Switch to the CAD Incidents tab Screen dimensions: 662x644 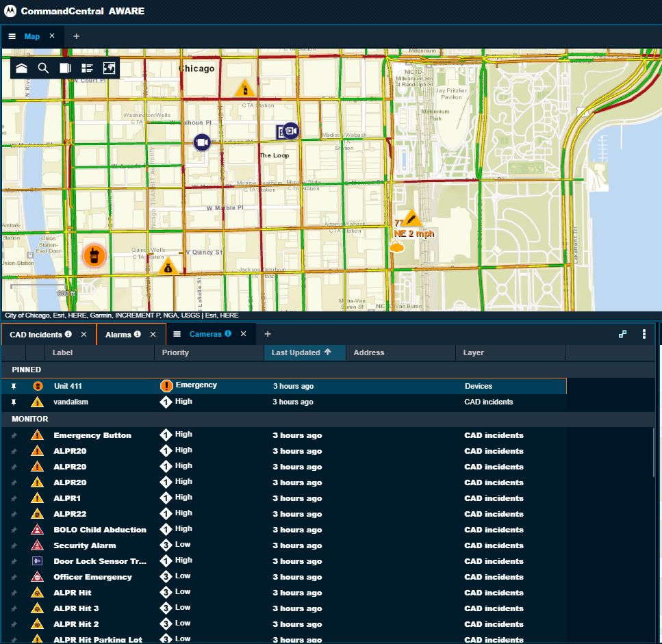coord(36,335)
